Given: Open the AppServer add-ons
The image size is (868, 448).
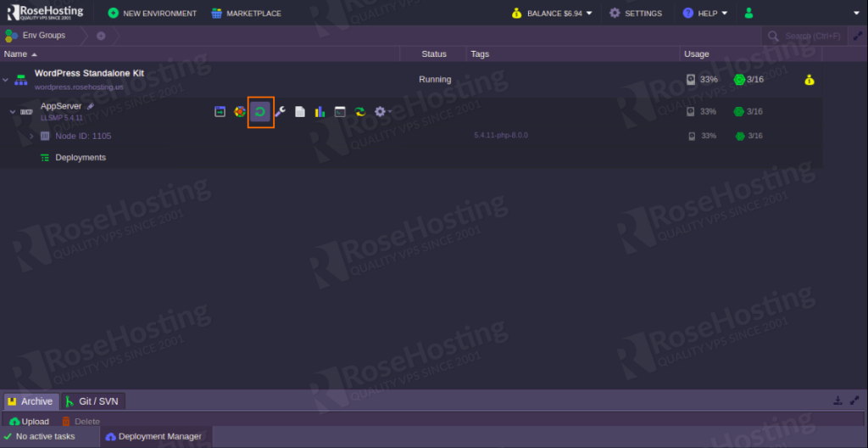Looking at the screenshot, I should coord(240,112).
